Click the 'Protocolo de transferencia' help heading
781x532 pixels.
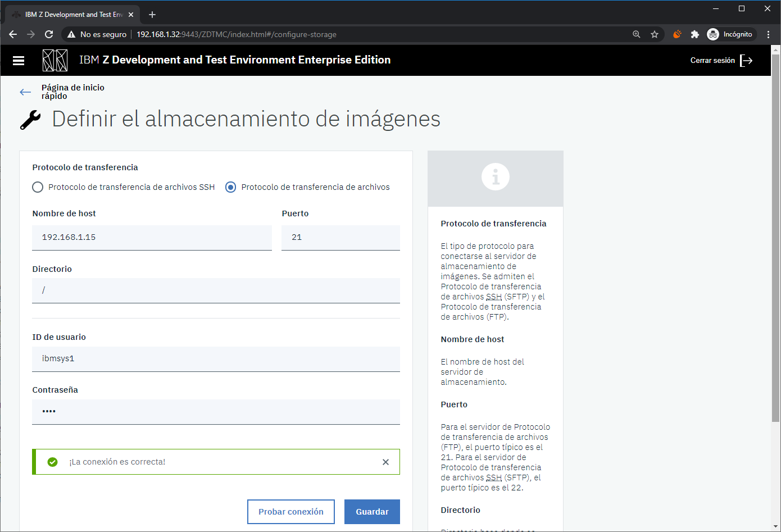click(493, 224)
